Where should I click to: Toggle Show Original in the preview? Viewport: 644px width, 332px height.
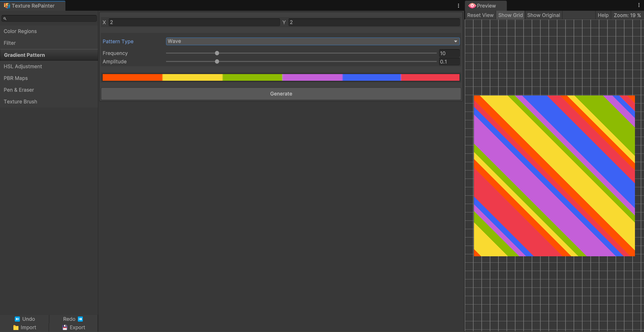point(543,15)
